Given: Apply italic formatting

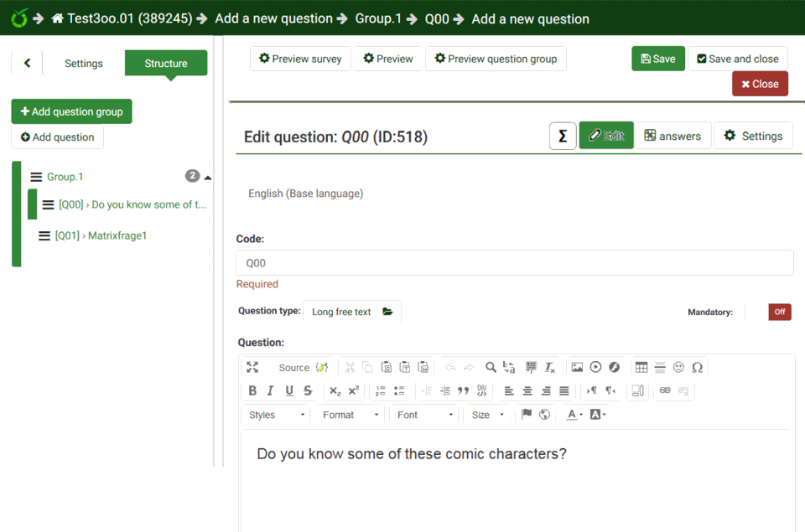Looking at the screenshot, I should pyautogui.click(x=271, y=391).
